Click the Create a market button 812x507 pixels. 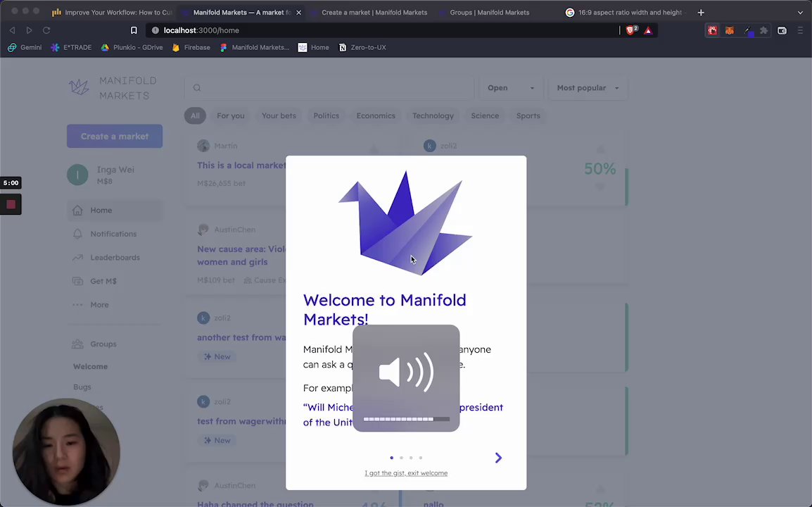[x=115, y=136]
